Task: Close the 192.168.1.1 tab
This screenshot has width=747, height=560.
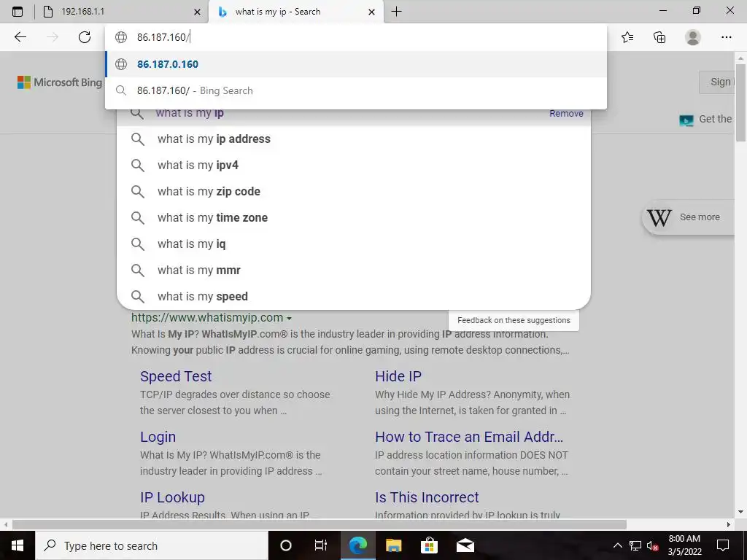Action: coord(197,12)
